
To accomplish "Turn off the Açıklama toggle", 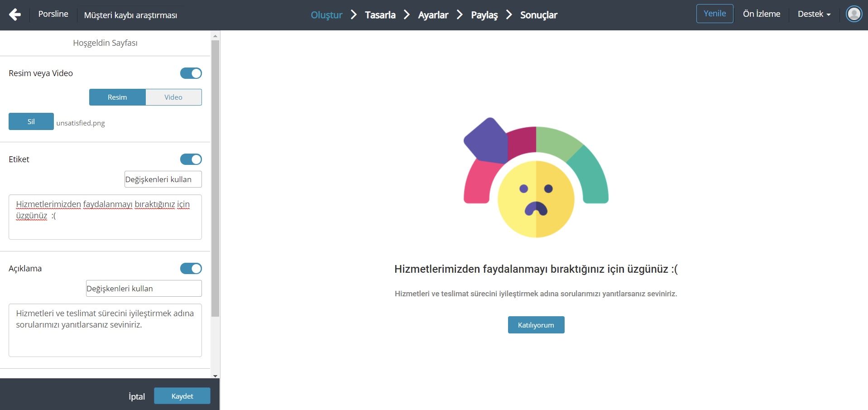I will click(x=191, y=269).
